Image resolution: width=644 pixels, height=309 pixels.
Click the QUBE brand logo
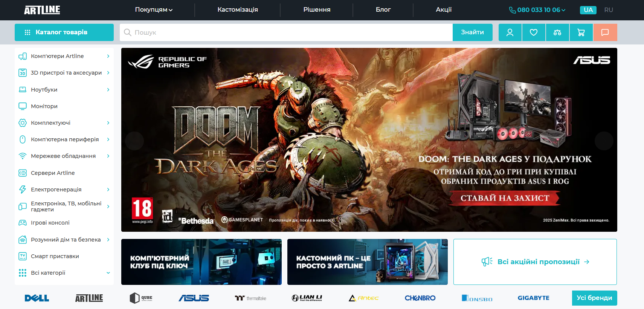point(141,298)
